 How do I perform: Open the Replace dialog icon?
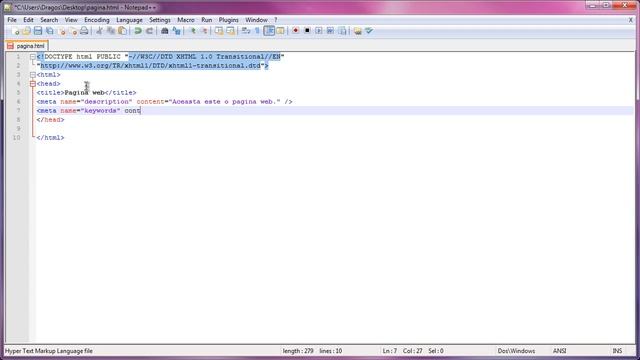coord(176,31)
